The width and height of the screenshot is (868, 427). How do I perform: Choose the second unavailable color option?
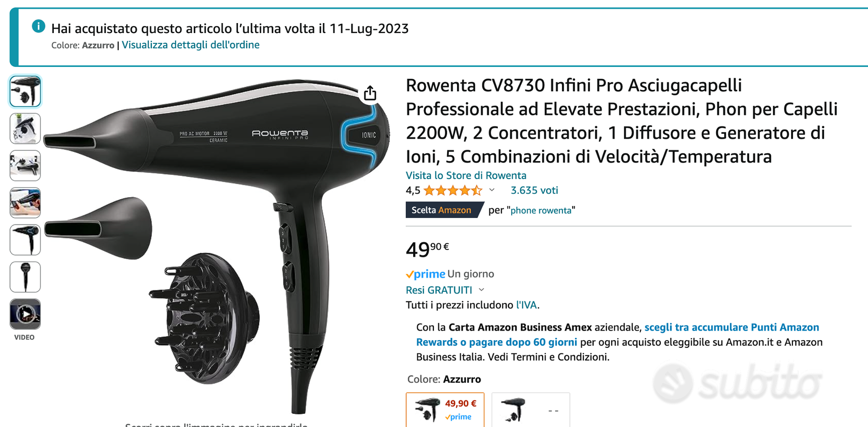pyautogui.click(x=531, y=410)
